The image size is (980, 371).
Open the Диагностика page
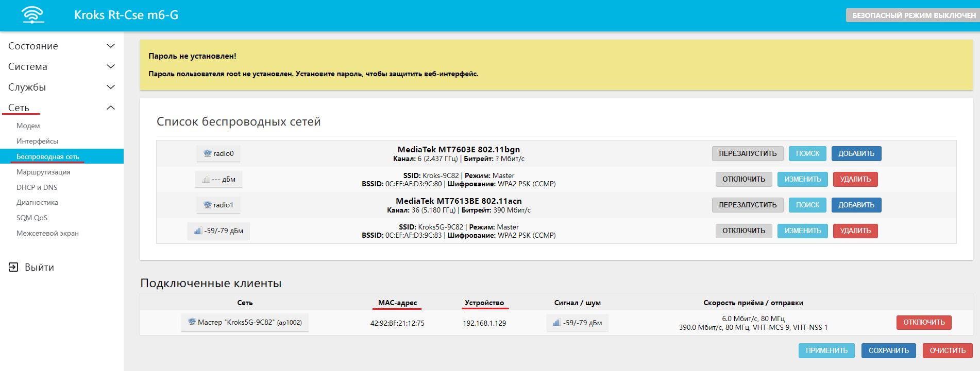(x=37, y=202)
